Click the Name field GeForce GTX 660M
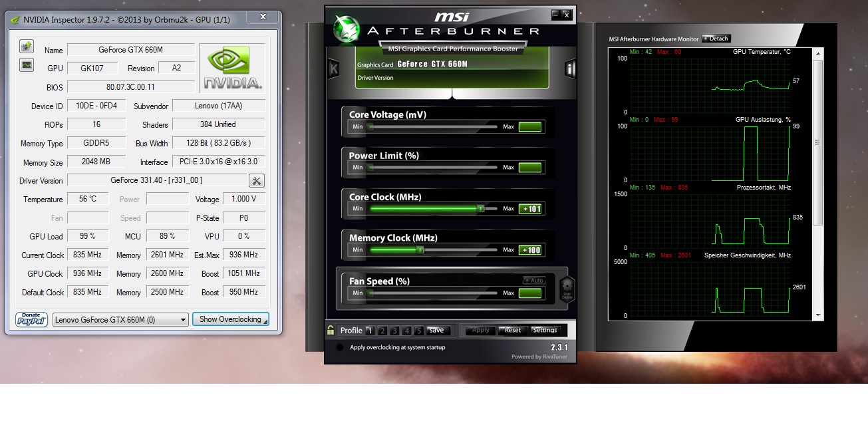 pyautogui.click(x=131, y=50)
